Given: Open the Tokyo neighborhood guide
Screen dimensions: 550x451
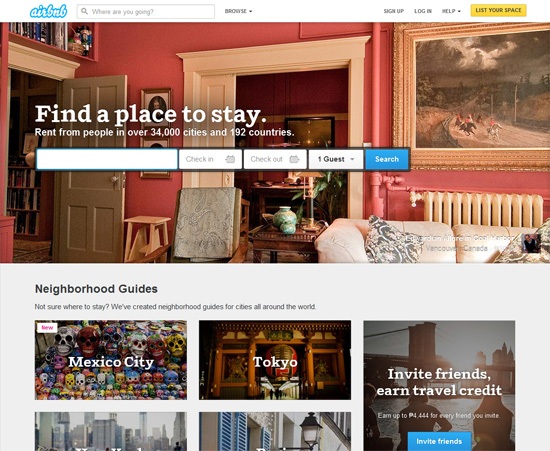Looking at the screenshot, I should pos(275,360).
